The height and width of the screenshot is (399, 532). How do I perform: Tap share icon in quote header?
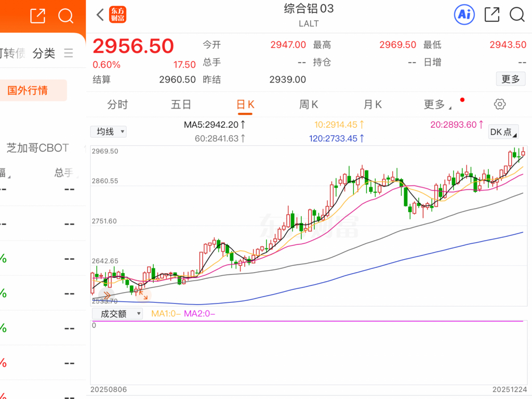[x=491, y=15]
